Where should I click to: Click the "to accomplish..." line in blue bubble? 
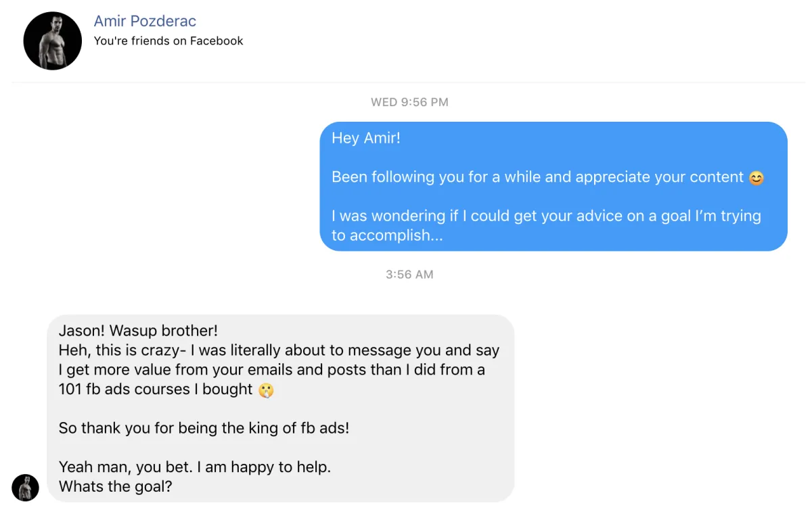tap(387, 235)
